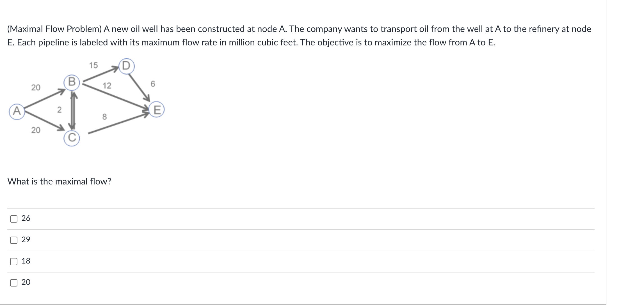Screen dimensions: 644x305
Task: Check the checkbox for answer 26
Action: coord(13,219)
